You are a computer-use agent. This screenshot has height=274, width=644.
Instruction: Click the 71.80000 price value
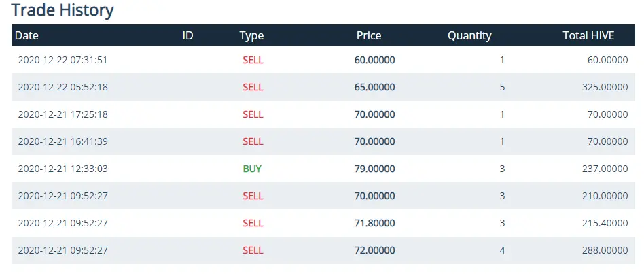click(374, 223)
